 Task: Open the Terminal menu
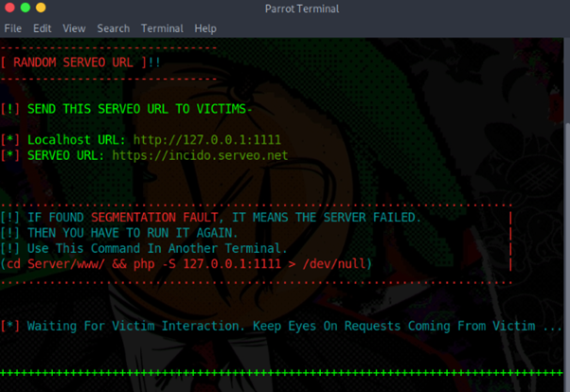tap(162, 28)
